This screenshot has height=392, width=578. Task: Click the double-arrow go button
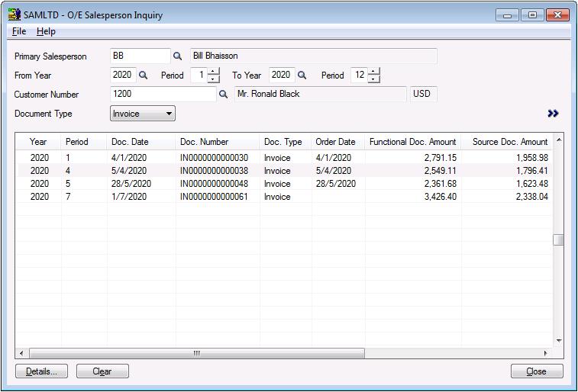553,114
